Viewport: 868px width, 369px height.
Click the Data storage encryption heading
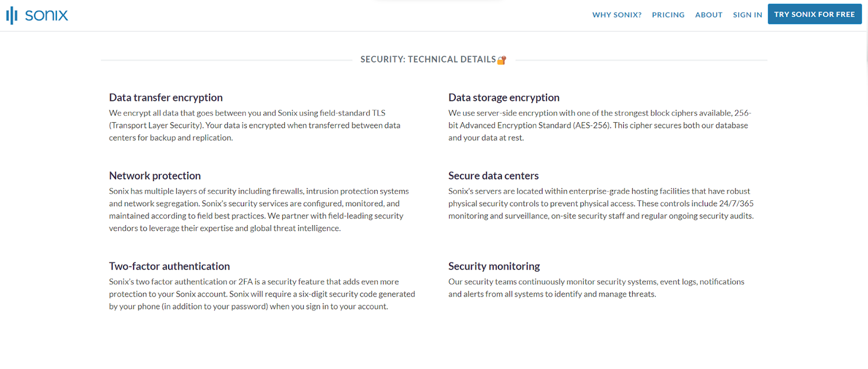point(503,98)
